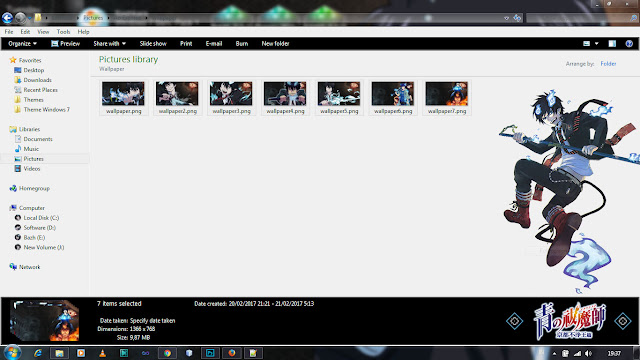Open the address bar history dropdown arrow

pos(507,18)
